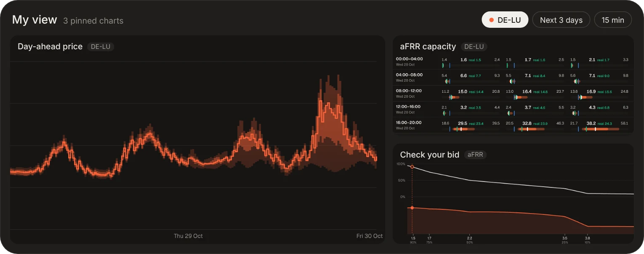
Task: Click the "real 7.7" value
Action: [x=475, y=76]
